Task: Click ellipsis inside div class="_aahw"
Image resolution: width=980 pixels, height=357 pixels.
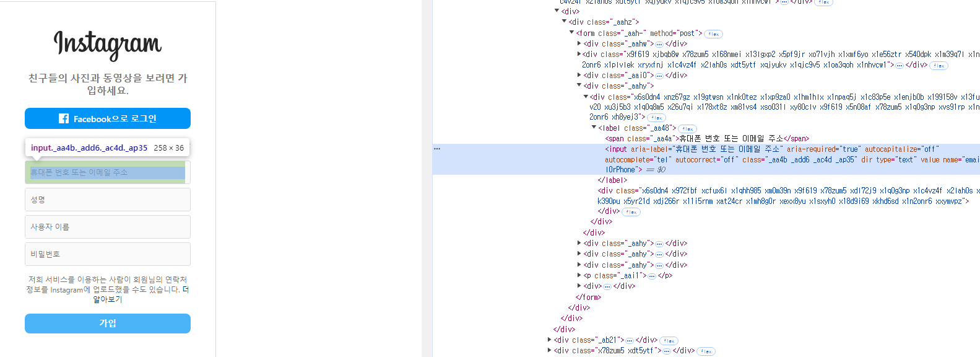Action: coord(659,44)
